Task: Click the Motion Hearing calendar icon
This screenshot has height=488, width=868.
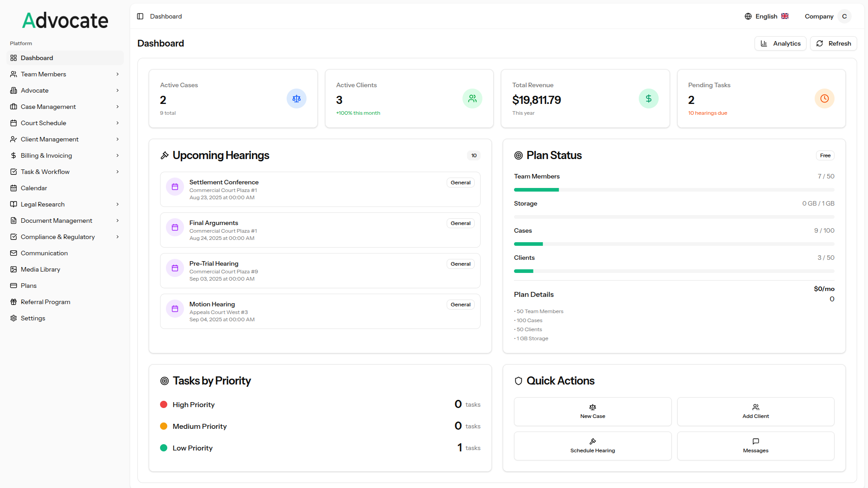Action: click(175, 309)
